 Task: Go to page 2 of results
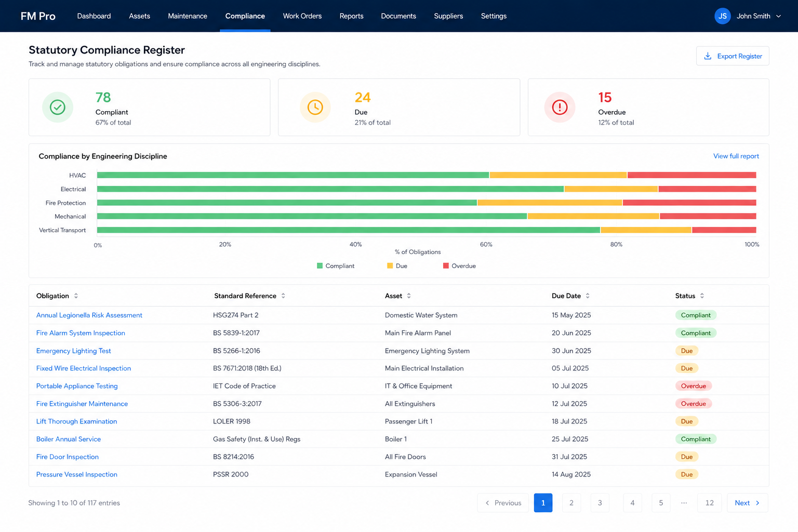[571, 503]
